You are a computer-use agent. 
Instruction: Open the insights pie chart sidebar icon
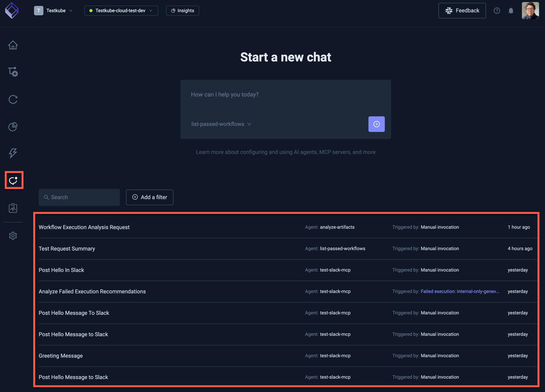coord(13,127)
